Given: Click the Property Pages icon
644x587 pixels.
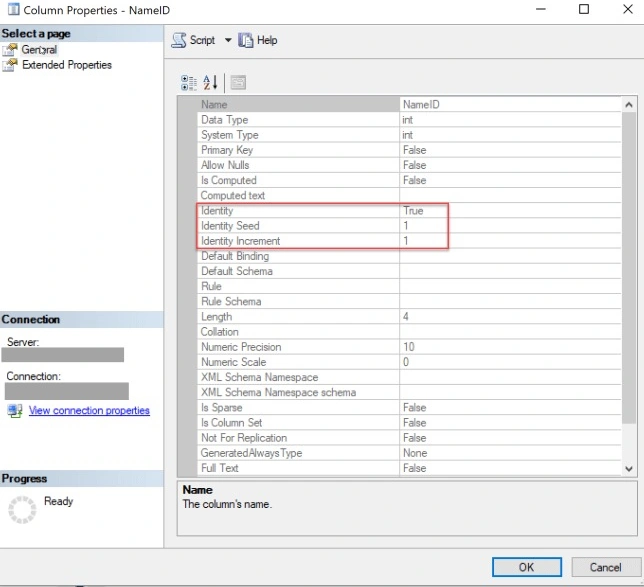Looking at the screenshot, I should click(x=238, y=83).
